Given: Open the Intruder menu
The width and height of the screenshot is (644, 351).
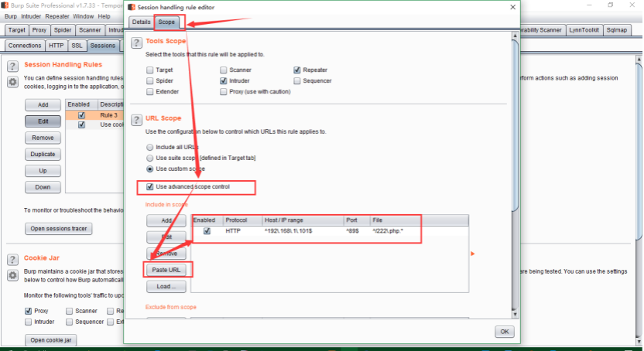Looking at the screenshot, I should click(x=31, y=16).
